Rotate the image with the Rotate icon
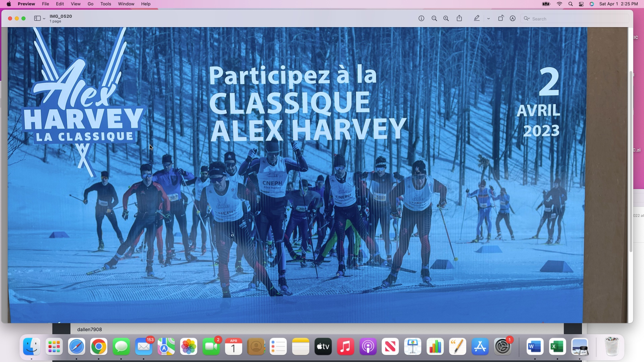This screenshot has width=644, height=362. coord(501,18)
